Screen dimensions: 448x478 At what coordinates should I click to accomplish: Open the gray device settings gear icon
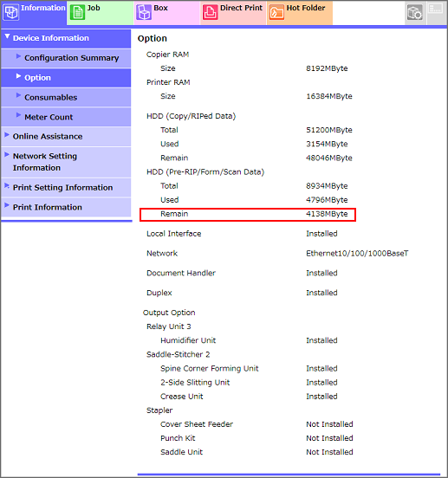[x=415, y=12]
